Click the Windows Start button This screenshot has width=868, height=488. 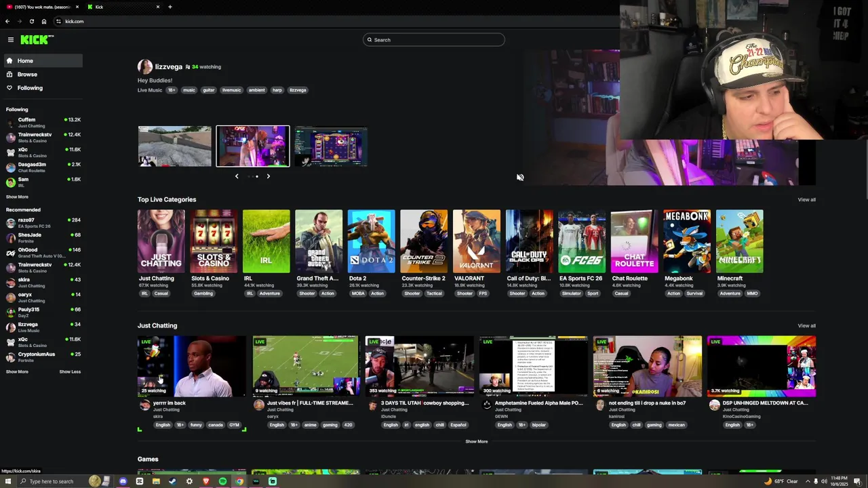click(x=7, y=481)
